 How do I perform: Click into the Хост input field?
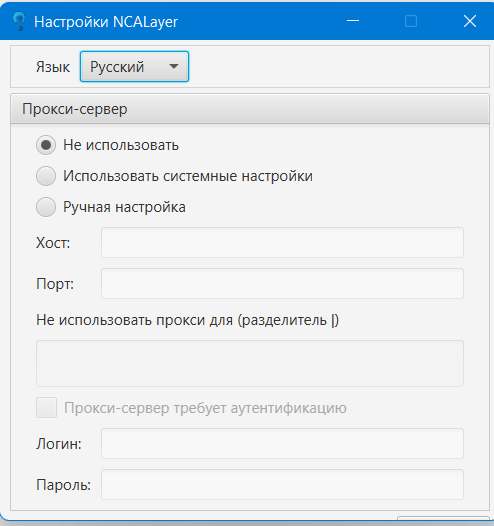pos(282,243)
